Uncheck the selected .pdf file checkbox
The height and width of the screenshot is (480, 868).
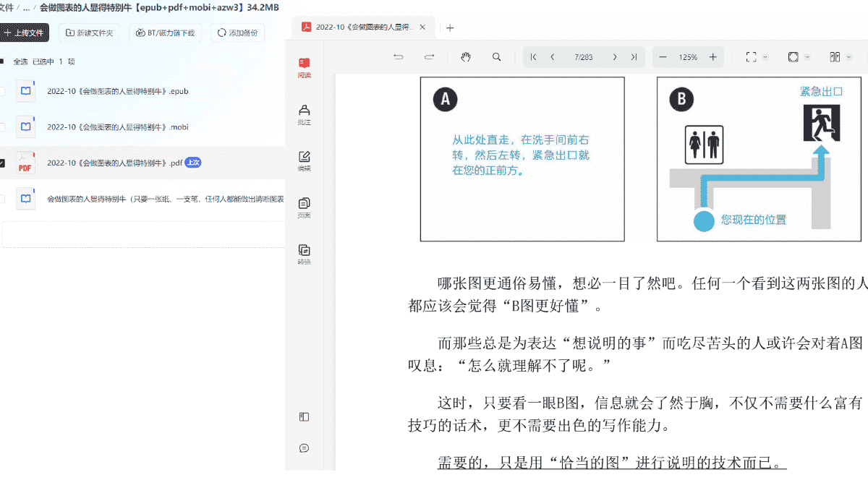pos(1,163)
